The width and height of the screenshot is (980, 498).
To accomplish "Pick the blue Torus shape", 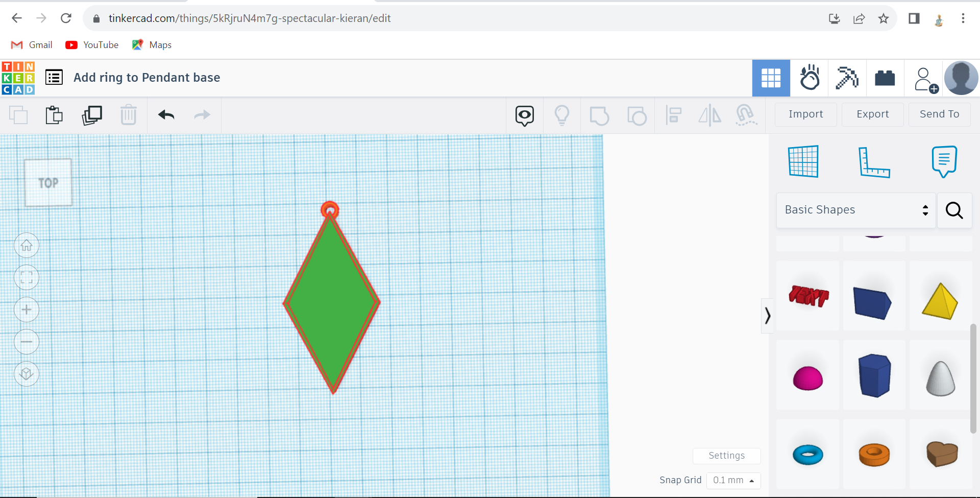I will click(x=808, y=454).
